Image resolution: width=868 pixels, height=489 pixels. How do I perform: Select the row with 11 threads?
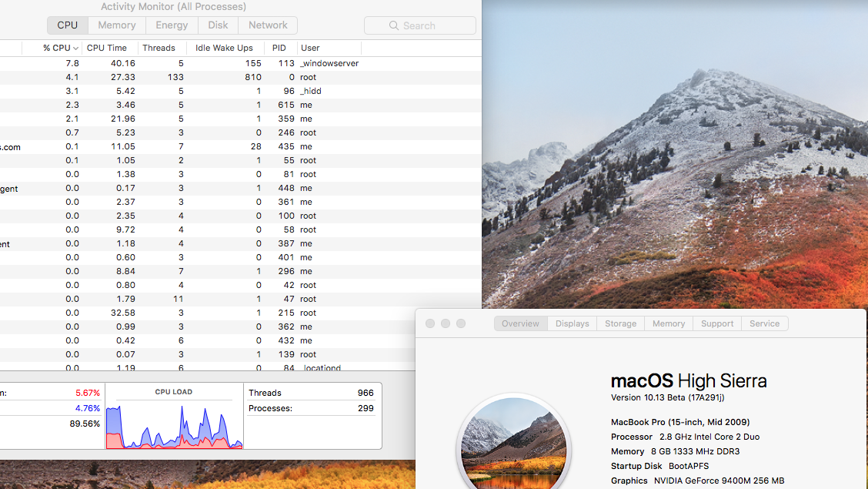coord(241,299)
